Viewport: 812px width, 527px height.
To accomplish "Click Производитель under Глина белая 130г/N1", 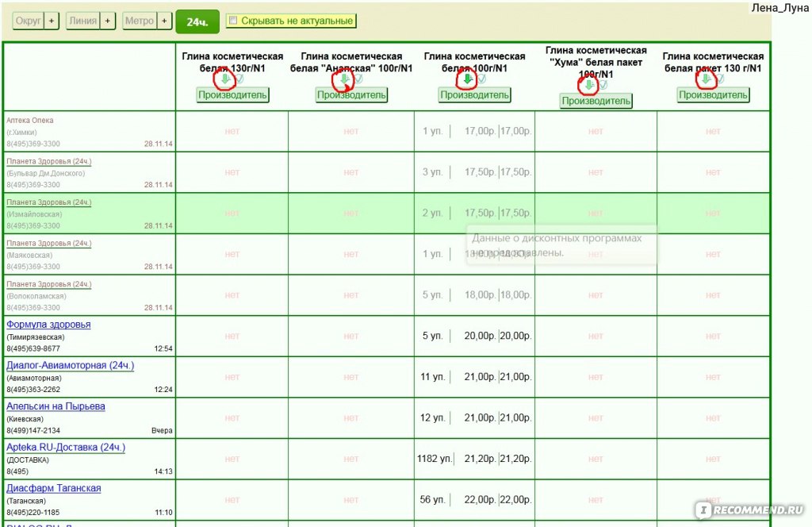I will pyautogui.click(x=232, y=94).
